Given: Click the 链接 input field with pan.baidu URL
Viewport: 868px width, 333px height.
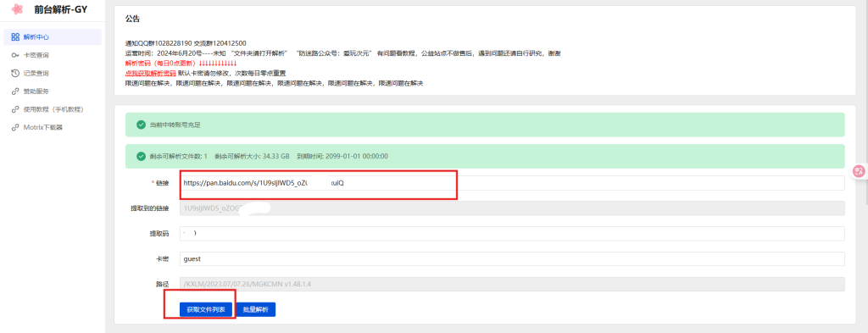Looking at the screenshot, I should tap(512, 183).
